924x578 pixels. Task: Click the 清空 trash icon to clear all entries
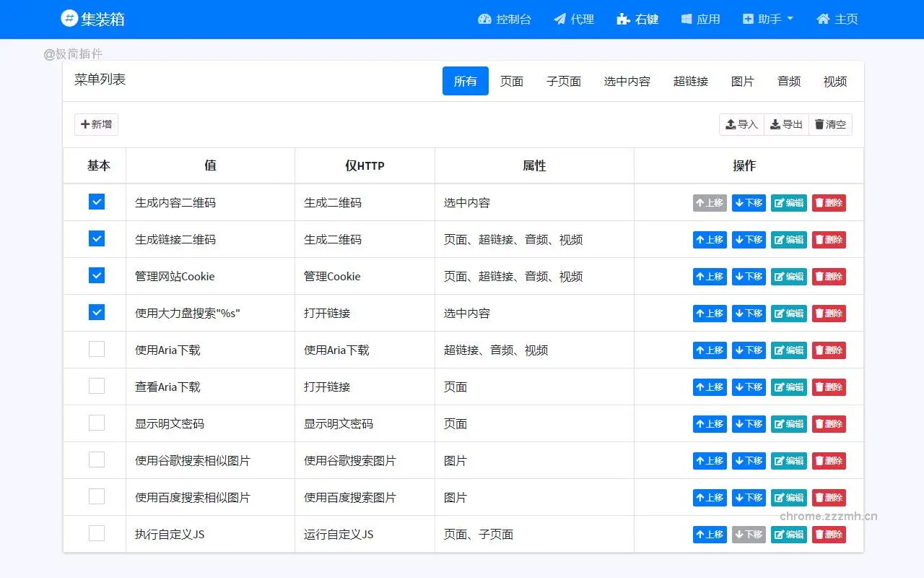click(821, 124)
